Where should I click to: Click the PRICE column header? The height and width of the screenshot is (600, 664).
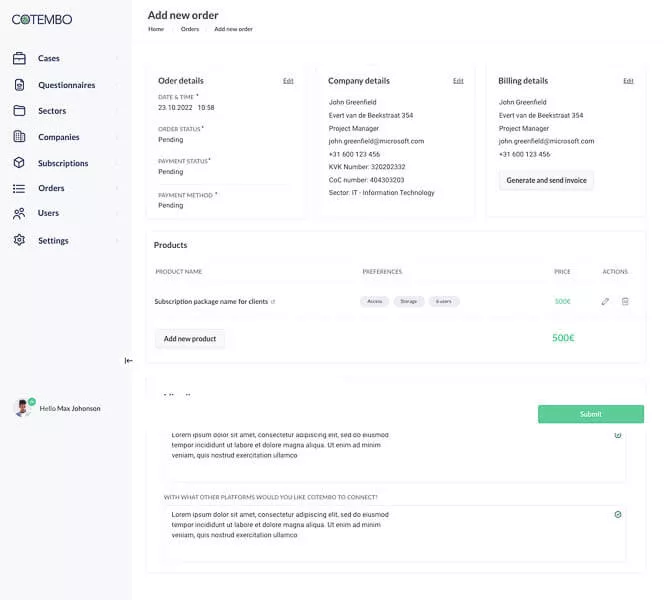coord(562,271)
